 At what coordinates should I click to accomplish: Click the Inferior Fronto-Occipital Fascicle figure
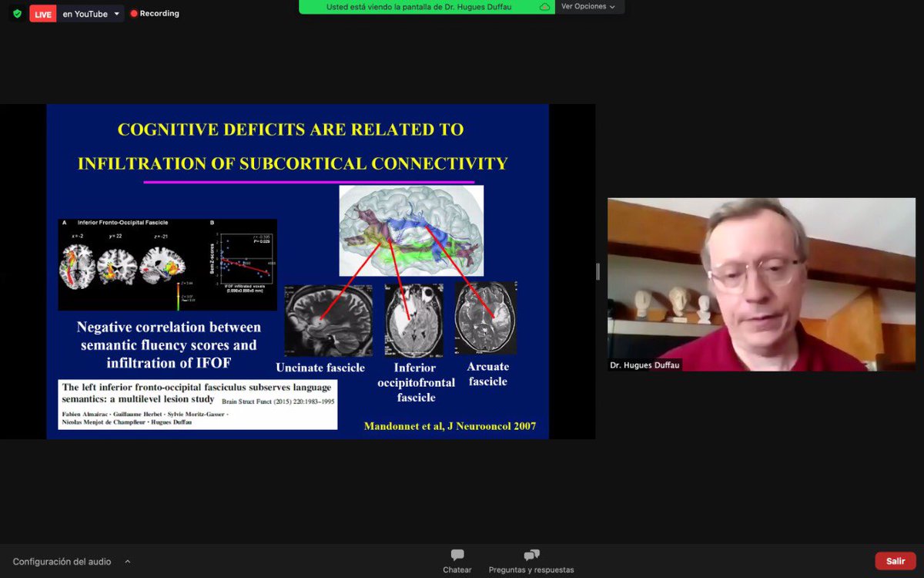168,264
